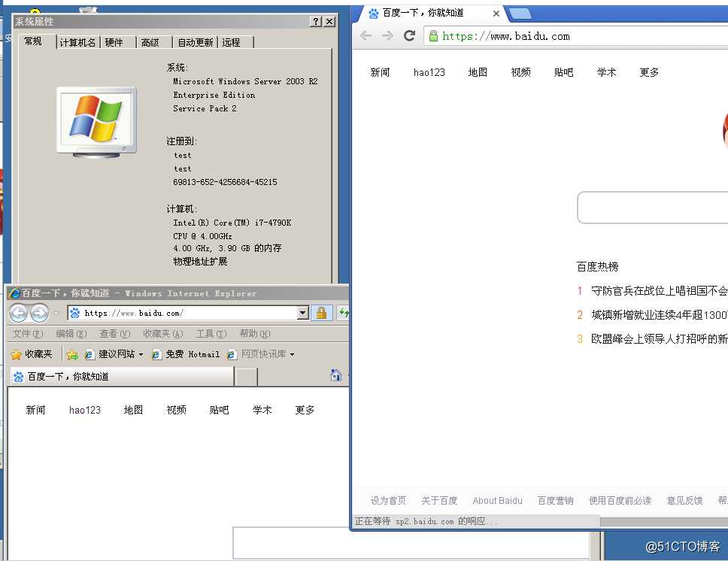Open 建议网站 dropdown in IE
This screenshot has height=561, width=728.
(114, 354)
